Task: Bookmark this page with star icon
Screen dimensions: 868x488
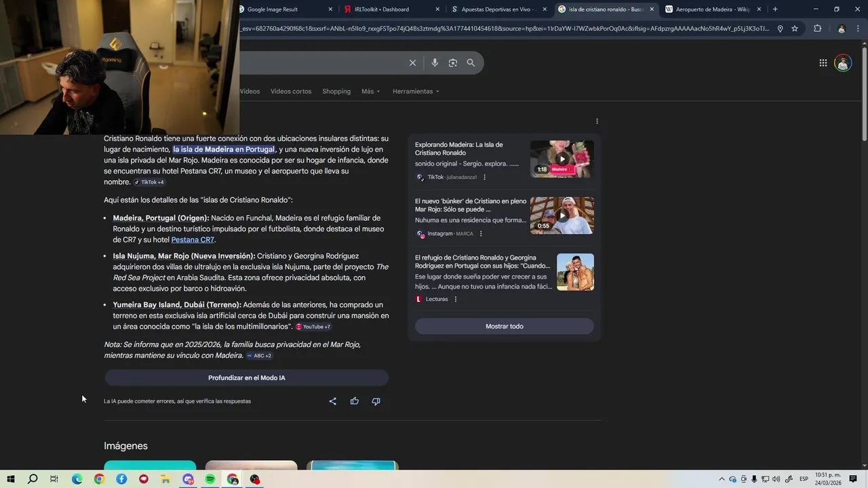Action: pyautogui.click(x=795, y=28)
